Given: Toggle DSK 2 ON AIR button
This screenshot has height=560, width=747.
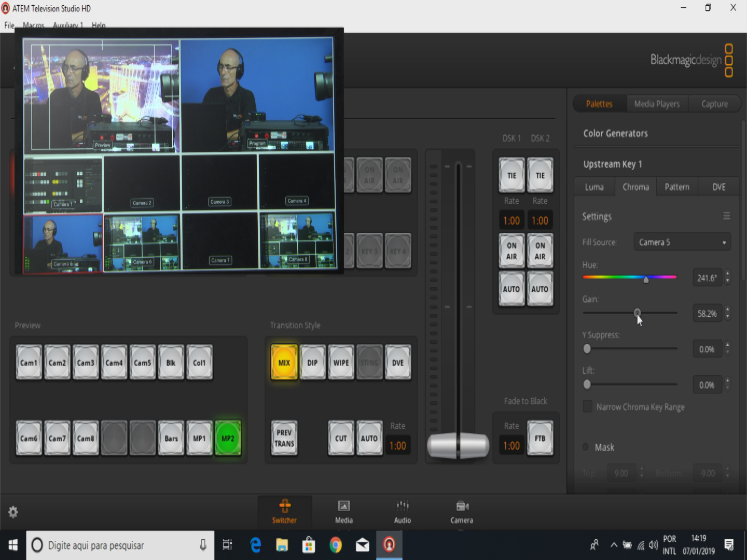Looking at the screenshot, I should 540,250.
